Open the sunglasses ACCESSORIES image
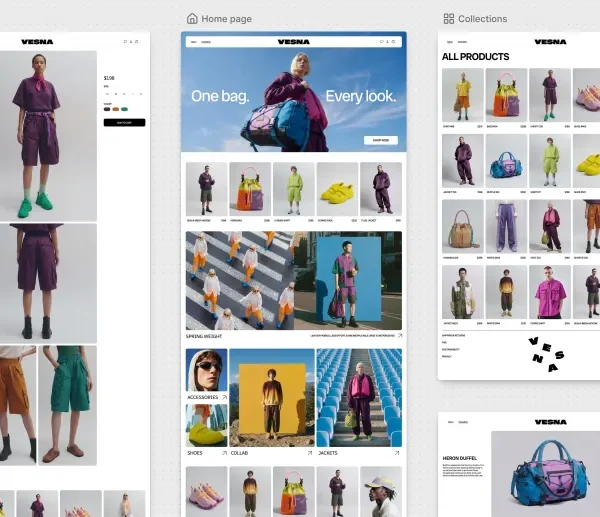Viewport: 600px width, 517px height. click(x=207, y=370)
